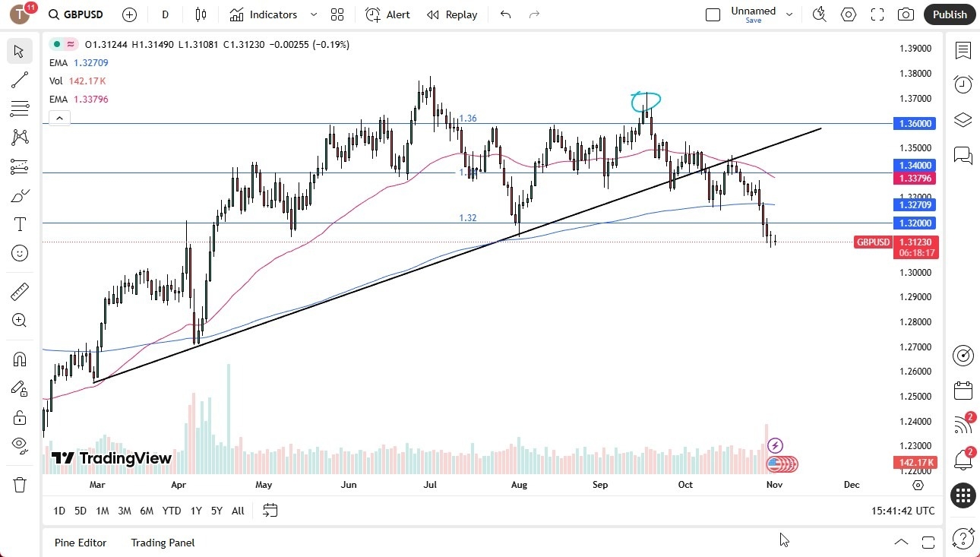Image resolution: width=980 pixels, height=557 pixels.
Task: Click the Publish button
Action: coord(949,14)
